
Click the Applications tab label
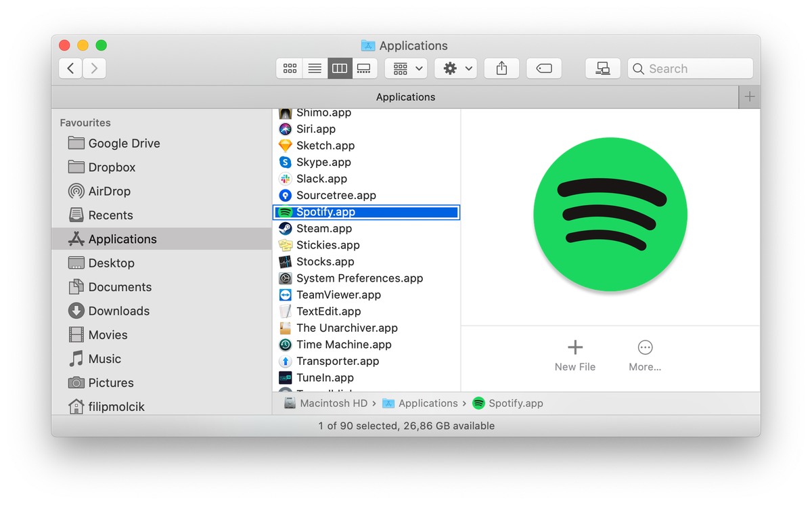click(405, 97)
